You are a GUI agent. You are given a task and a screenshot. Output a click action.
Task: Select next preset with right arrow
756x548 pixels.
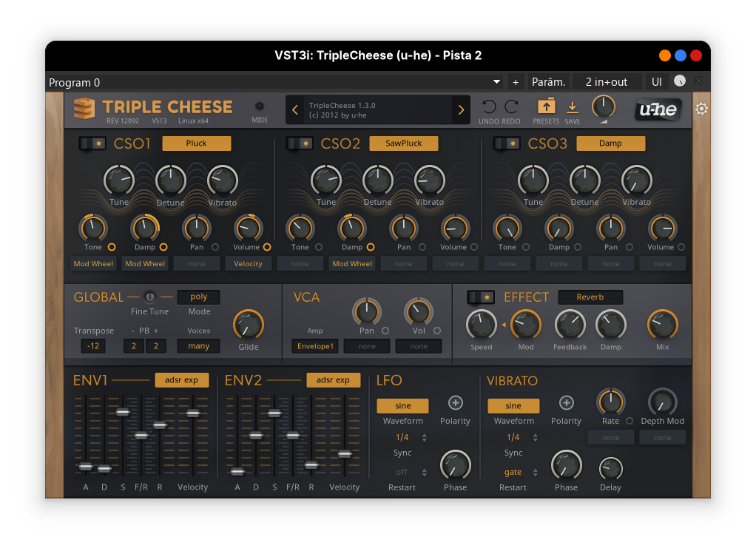coord(461,110)
